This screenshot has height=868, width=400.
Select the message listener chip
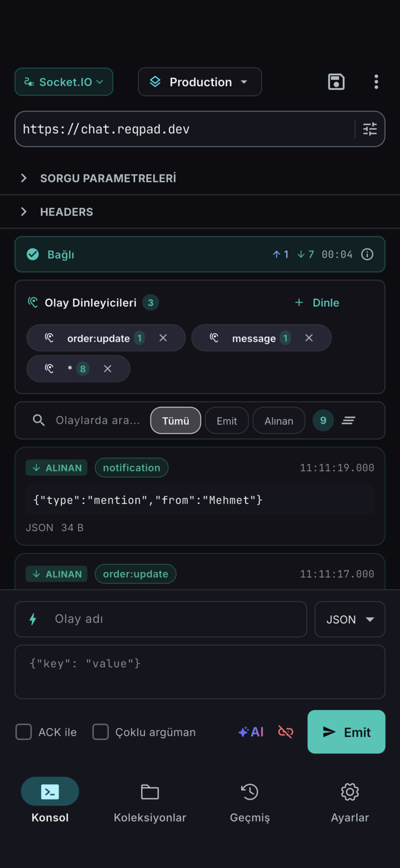coord(261,338)
